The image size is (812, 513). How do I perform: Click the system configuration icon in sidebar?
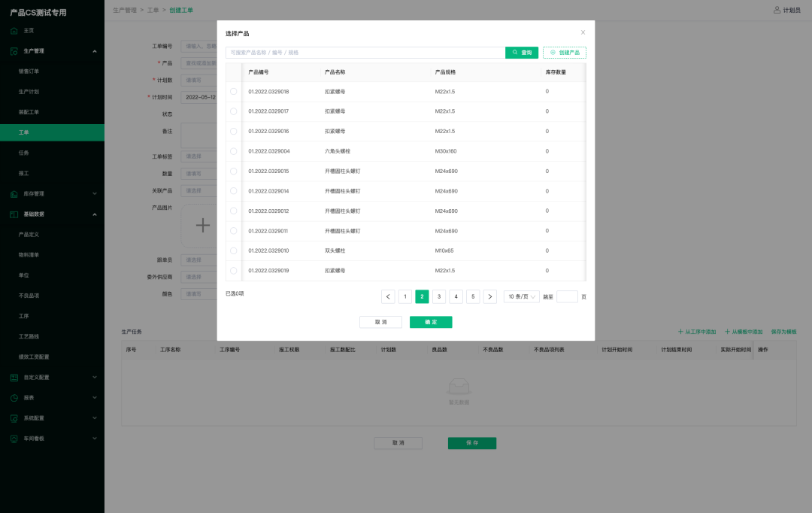point(14,417)
